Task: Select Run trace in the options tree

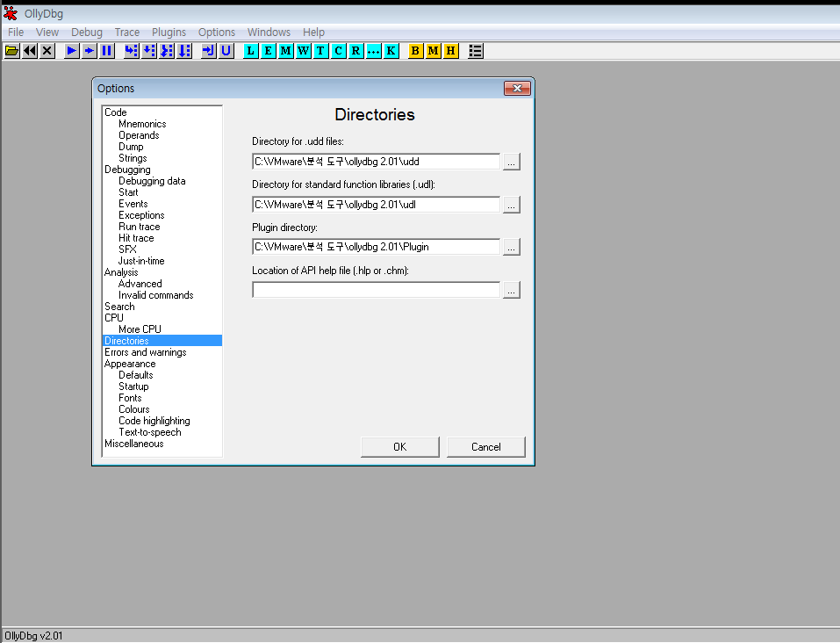Action: click(x=140, y=227)
